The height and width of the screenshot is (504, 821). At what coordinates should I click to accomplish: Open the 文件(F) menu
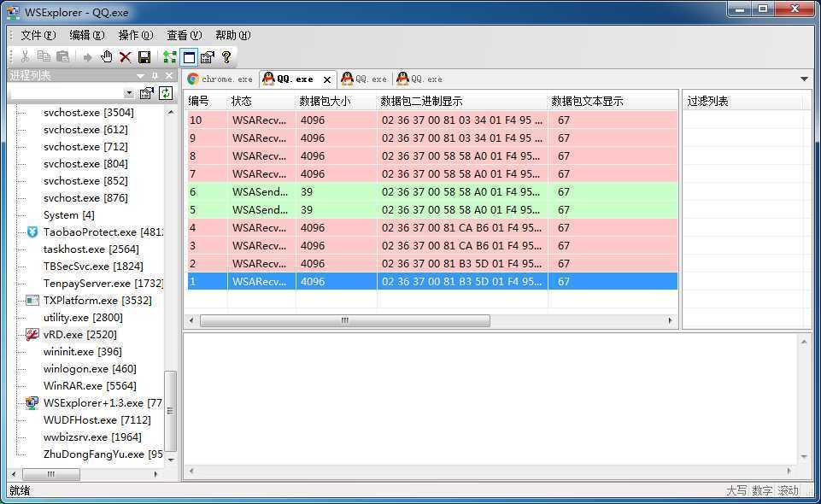pyautogui.click(x=38, y=35)
